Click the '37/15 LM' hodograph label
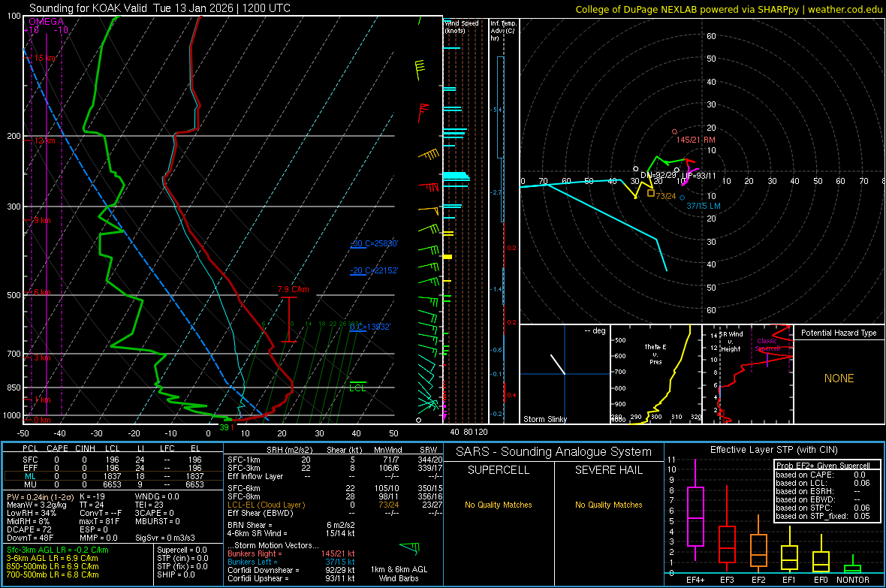 [704, 206]
